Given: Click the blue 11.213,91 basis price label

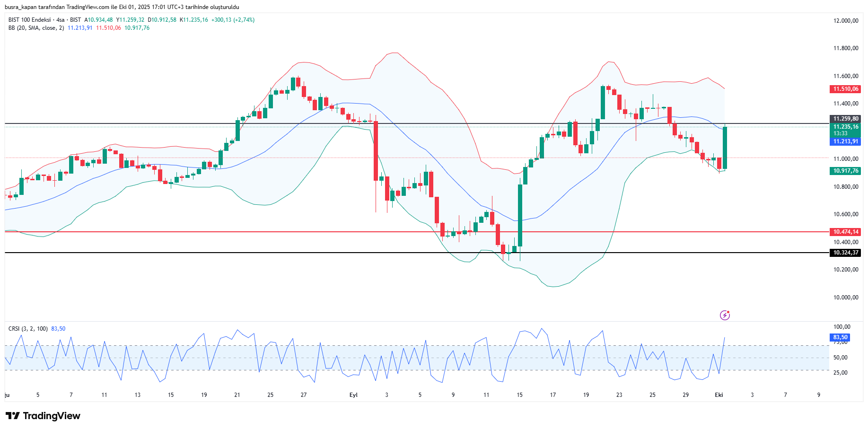Looking at the screenshot, I should point(845,141).
